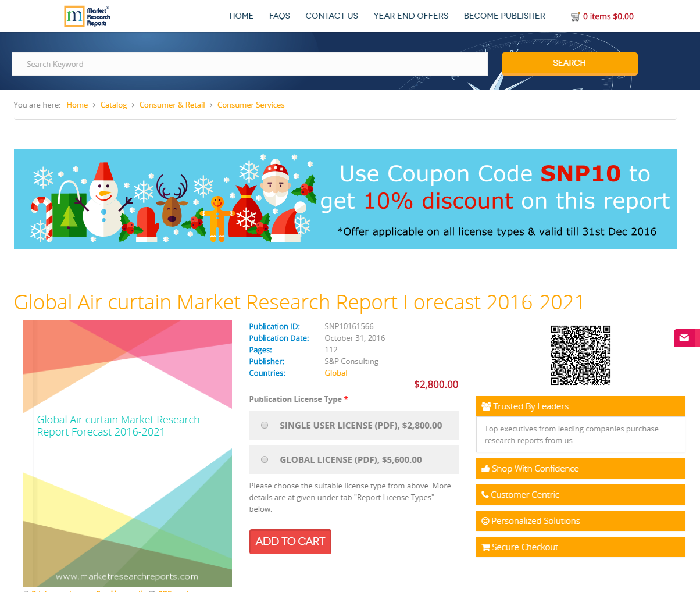Image resolution: width=700 pixels, height=592 pixels.
Task: Follow Consumer & Retail breadcrumb link
Action: (172, 105)
